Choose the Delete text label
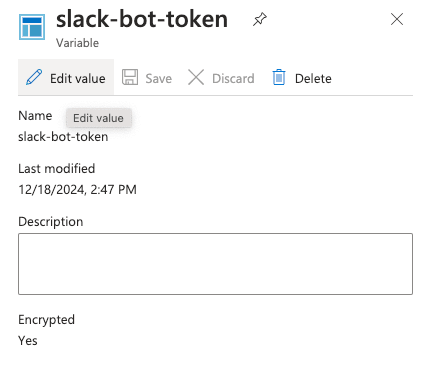This screenshot has width=424, height=378. tap(313, 79)
